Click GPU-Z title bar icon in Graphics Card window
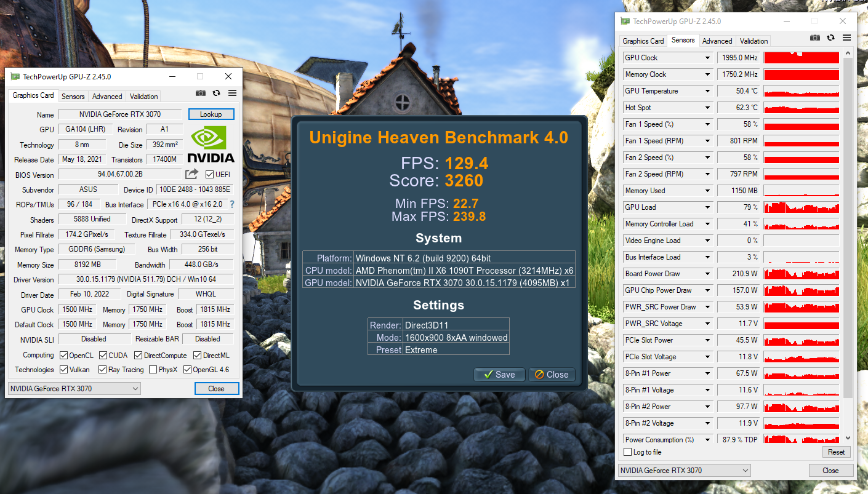Viewport: 868px width, 494px height. [15, 77]
